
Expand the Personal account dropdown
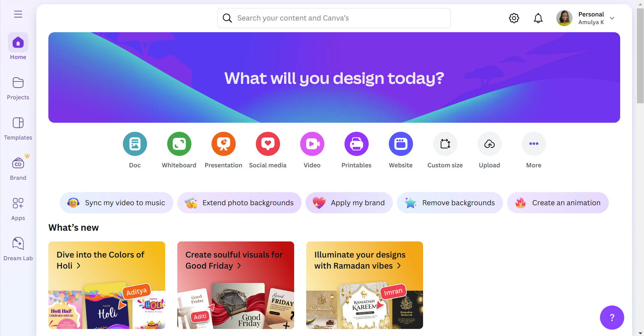612,18
